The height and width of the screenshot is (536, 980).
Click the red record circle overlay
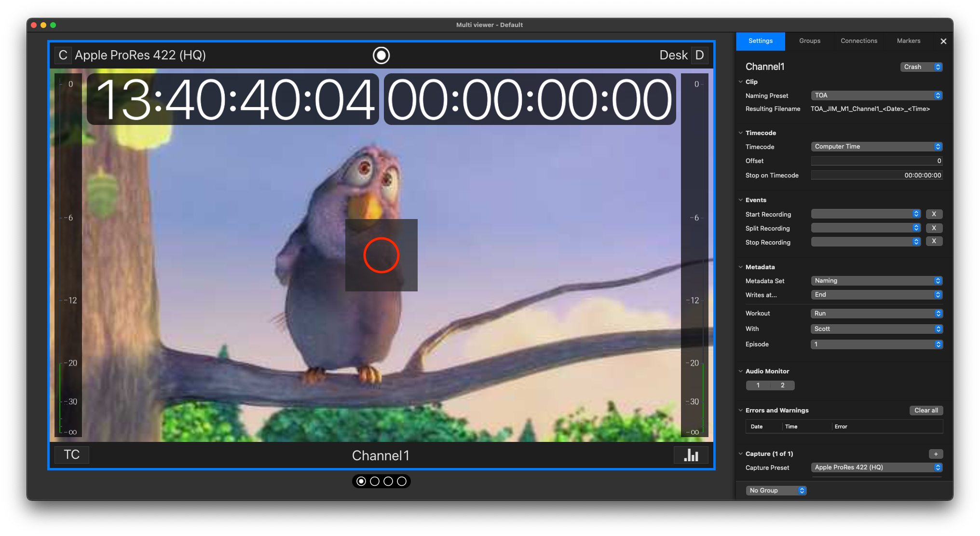[381, 255]
